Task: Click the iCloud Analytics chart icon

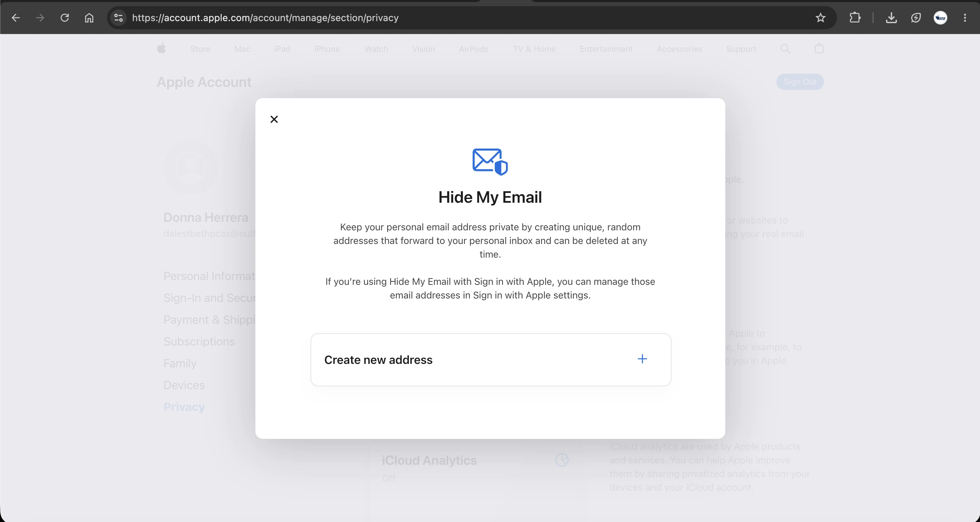Action: (x=562, y=460)
